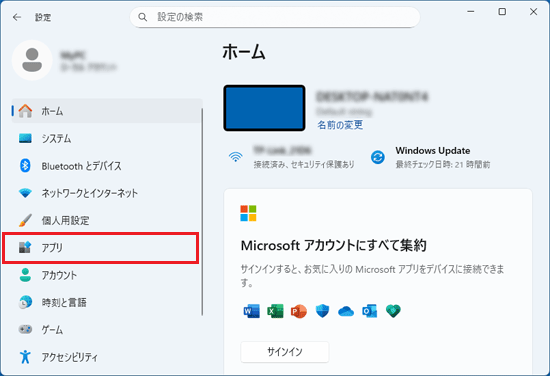550x376 pixels.
Task: Open システム settings label
Action: coord(56,139)
